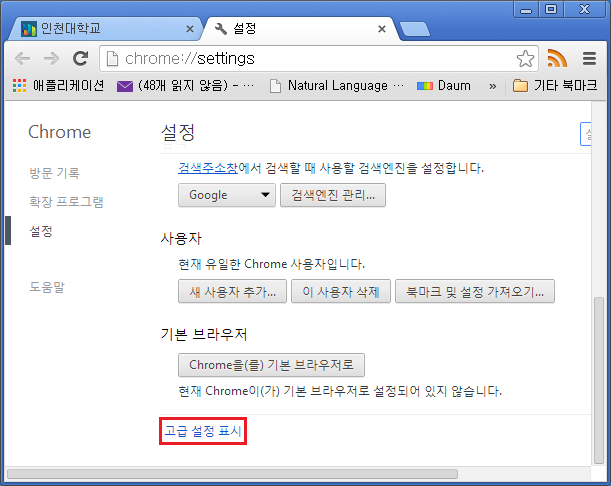Maximize the Chrome window

click(551, 9)
